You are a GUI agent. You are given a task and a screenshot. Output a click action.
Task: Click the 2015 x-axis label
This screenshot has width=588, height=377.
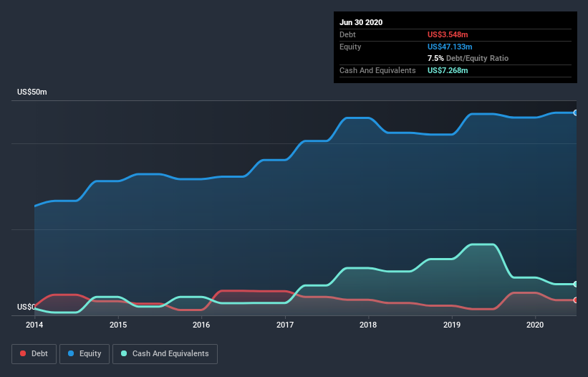[x=118, y=325]
